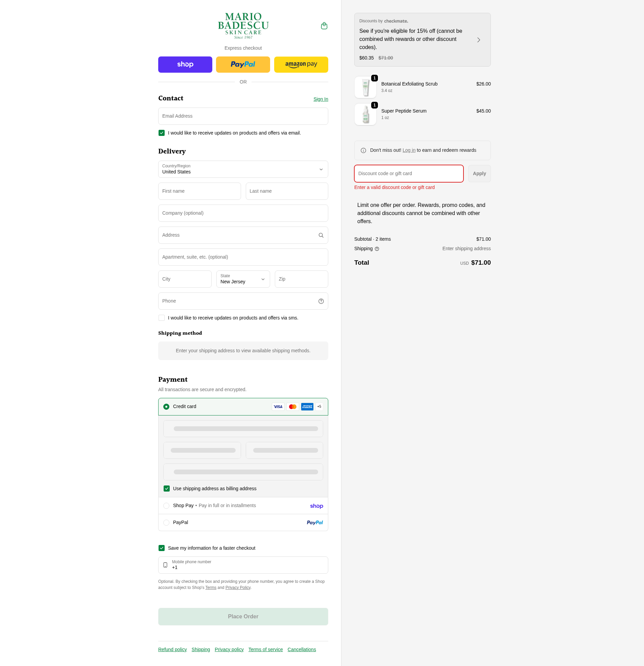The height and width of the screenshot is (666, 644).
Task: Click the Sign In link
Action: [x=320, y=99]
